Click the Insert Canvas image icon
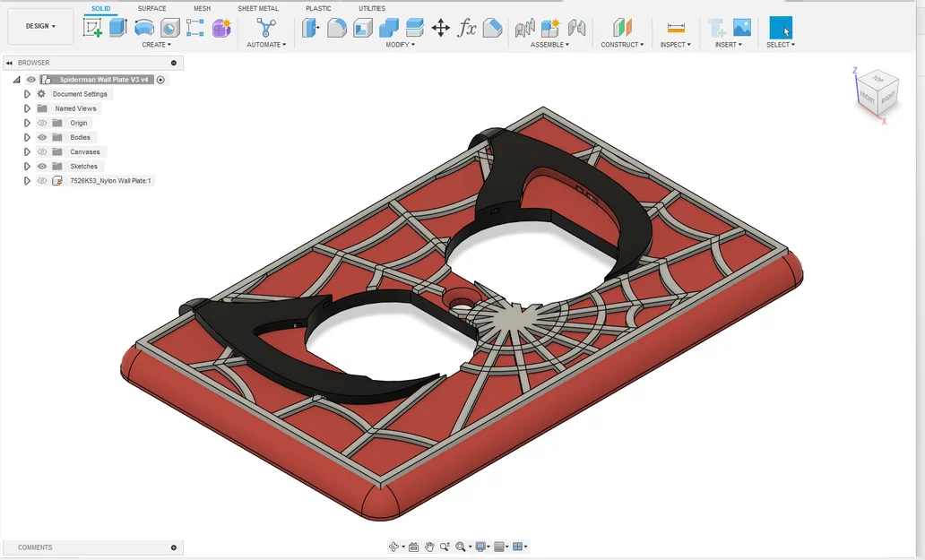Screen dimensions: 925x560 point(742,27)
